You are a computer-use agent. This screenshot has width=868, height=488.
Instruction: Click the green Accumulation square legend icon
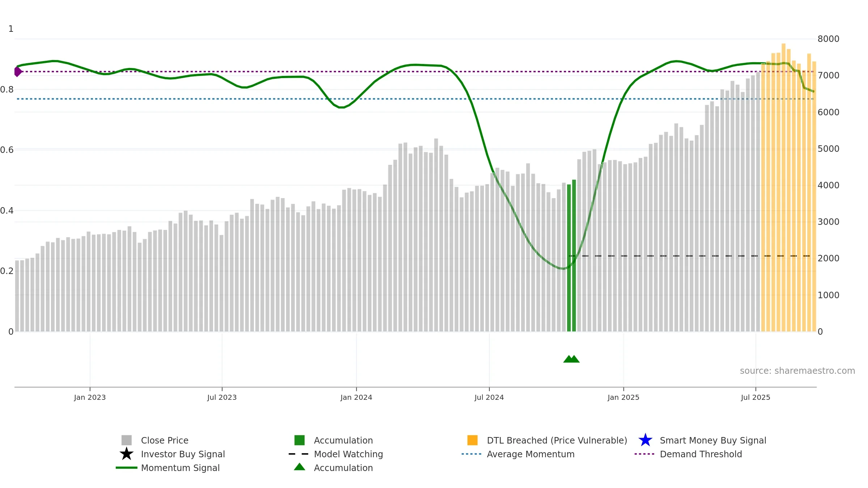299,440
